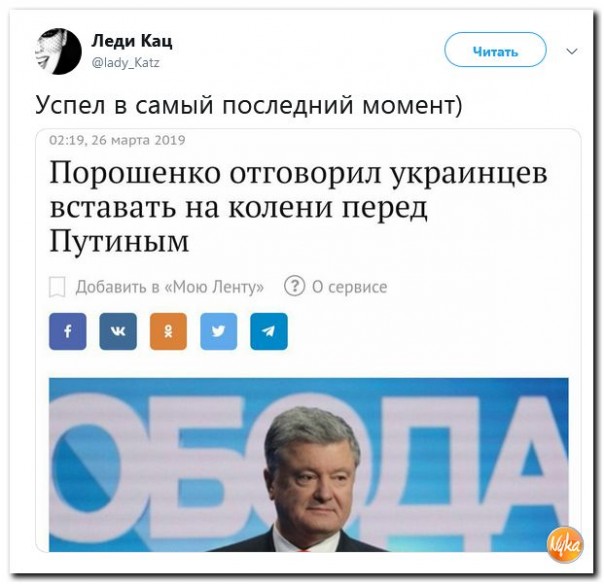Open the @lady_Katz handle link
604x584 pixels.
click(x=126, y=62)
